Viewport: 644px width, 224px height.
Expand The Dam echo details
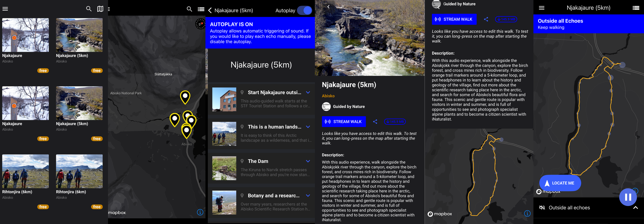[x=308, y=161]
